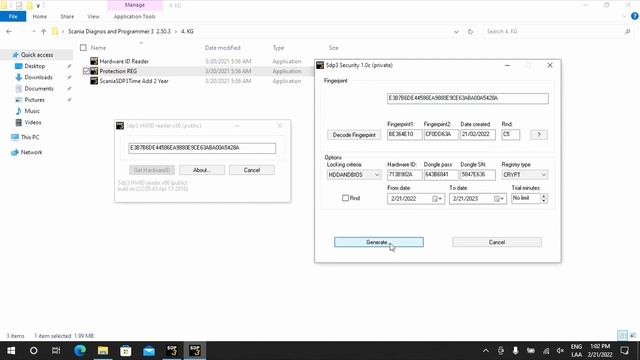The width and height of the screenshot is (640, 360).
Task: Open Cortana search circle on taskbar
Action: coord(33,351)
